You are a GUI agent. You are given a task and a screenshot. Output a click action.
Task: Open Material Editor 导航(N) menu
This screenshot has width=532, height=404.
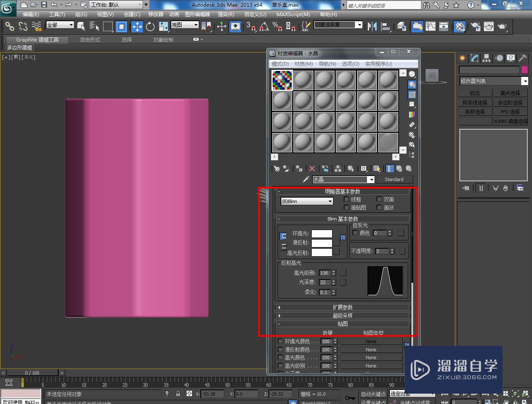point(327,64)
